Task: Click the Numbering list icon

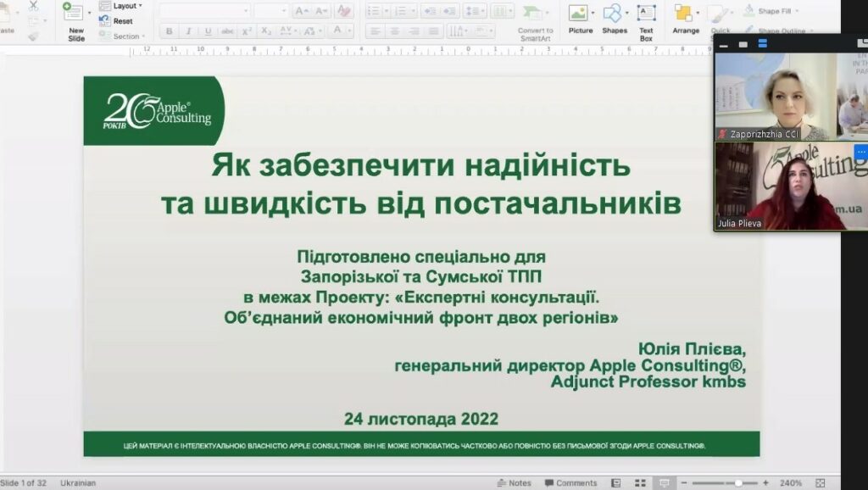Action: click(401, 10)
